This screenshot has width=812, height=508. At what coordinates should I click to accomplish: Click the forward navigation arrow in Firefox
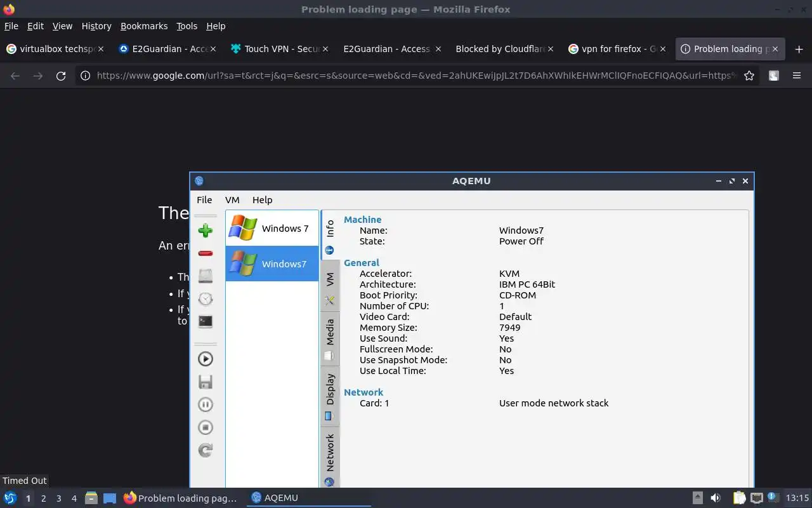click(x=38, y=76)
